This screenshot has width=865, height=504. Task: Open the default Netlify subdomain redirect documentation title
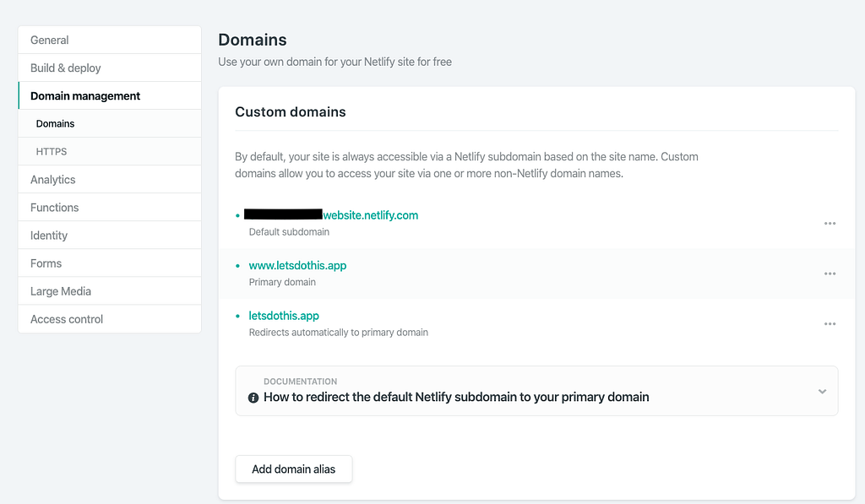(x=456, y=397)
